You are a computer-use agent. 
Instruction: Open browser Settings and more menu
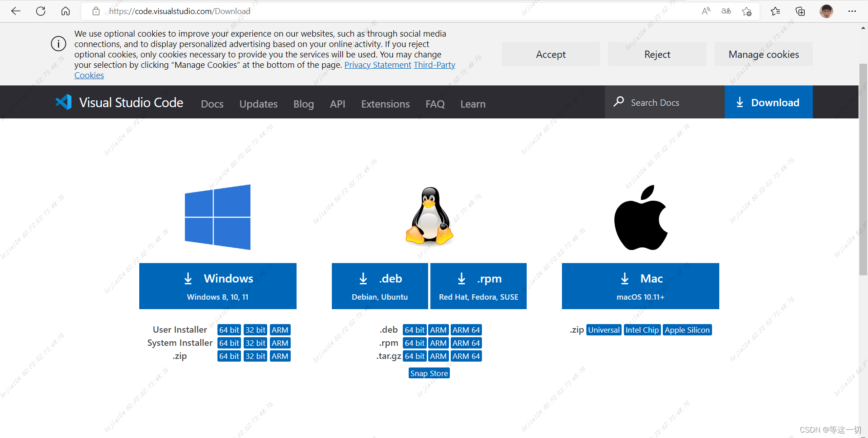pyautogui.click(x=852, y=11)
